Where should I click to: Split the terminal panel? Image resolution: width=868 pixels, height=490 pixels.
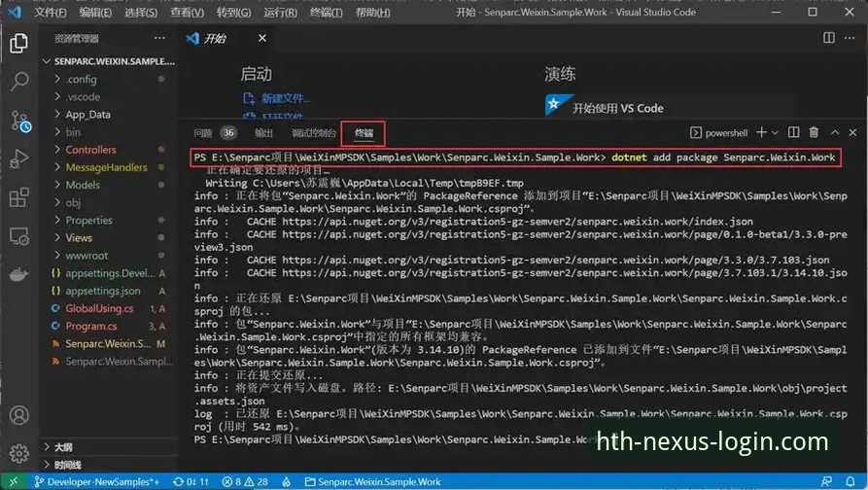793,132
